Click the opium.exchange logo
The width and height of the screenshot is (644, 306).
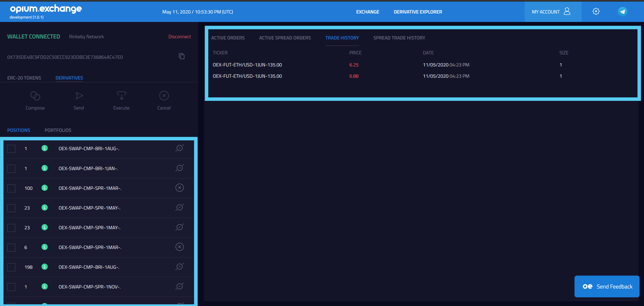[x=46, y=9]
